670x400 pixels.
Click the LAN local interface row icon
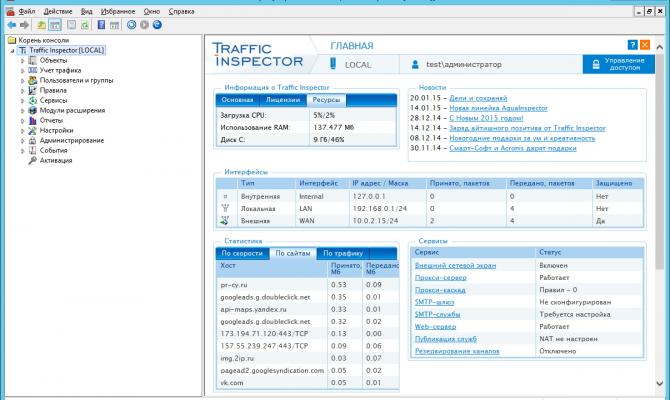point(225,209)
